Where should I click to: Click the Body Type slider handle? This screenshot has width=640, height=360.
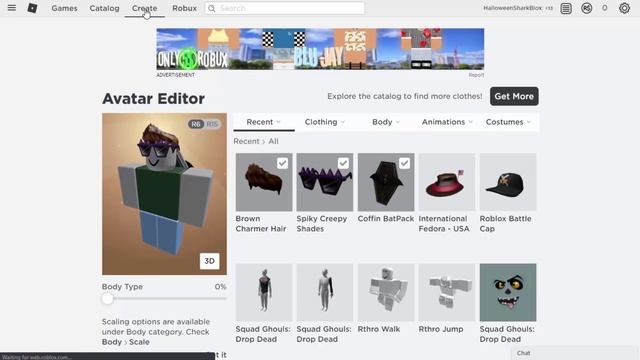pyautogui.click(x=107, y=299)
